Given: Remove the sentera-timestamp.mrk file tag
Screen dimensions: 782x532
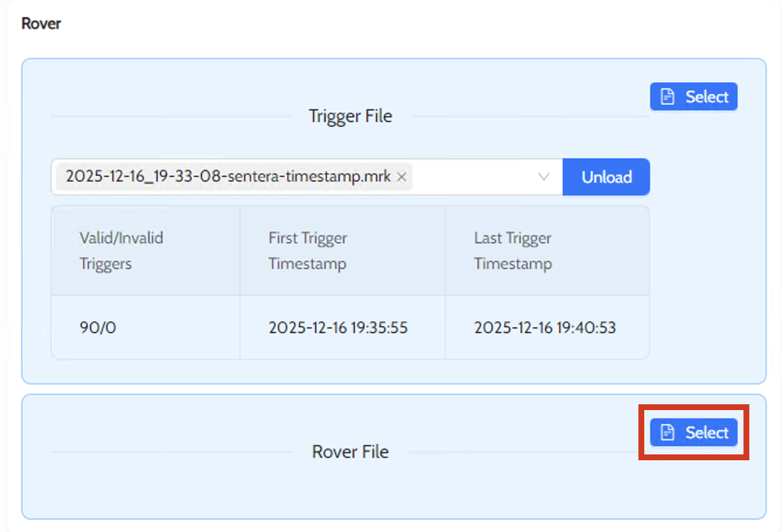Looking at the screenshot, I should click(402, 177).
